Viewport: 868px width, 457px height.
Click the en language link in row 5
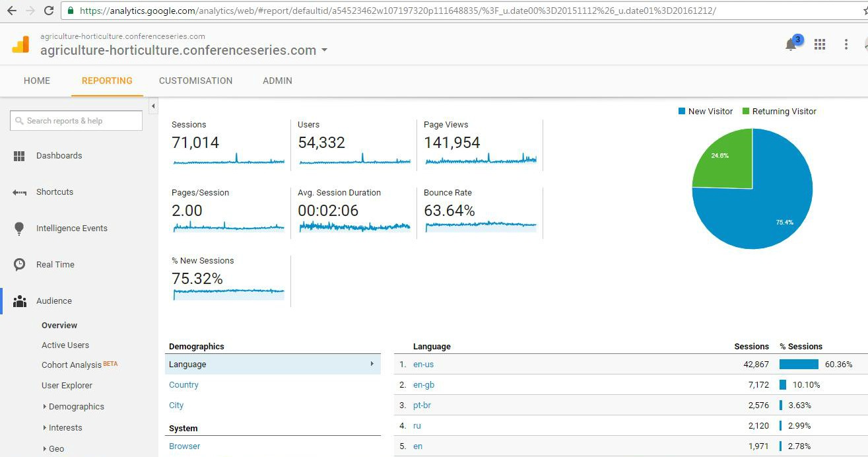pos(418,446)
